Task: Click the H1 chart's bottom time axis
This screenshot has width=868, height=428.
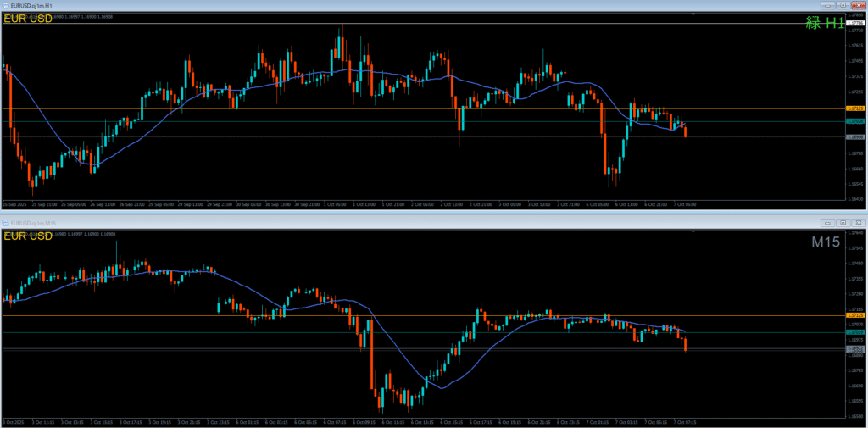Action: (339, 204)
